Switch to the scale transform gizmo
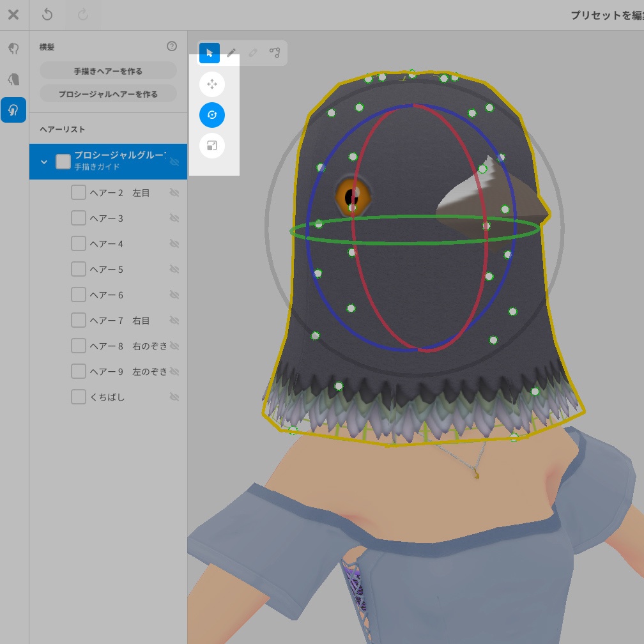This screenshot has height=644, width=644. pyautogui.click(x=211, y=145)
